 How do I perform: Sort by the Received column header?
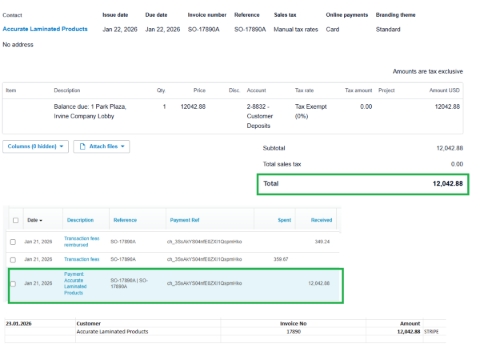coord(321,220)
